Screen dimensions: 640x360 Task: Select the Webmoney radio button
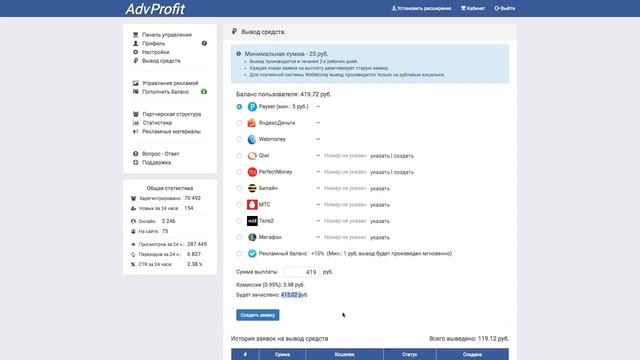click(x=239, y=139)
